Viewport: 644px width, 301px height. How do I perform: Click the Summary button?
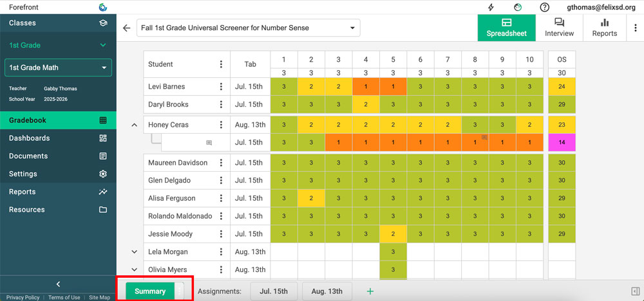pos(150,291)
